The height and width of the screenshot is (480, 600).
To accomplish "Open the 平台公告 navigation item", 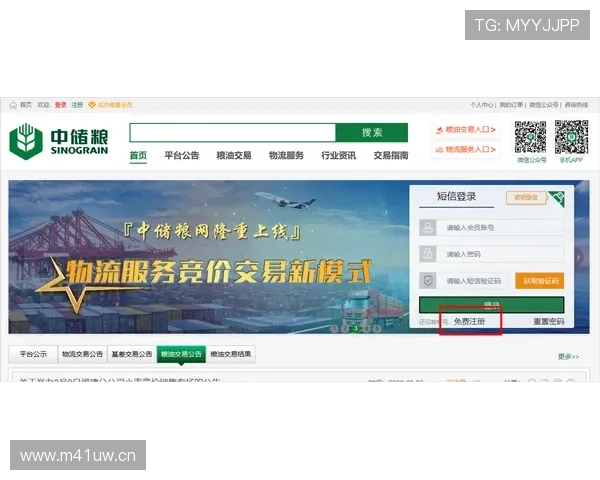I will pos(182,155).
